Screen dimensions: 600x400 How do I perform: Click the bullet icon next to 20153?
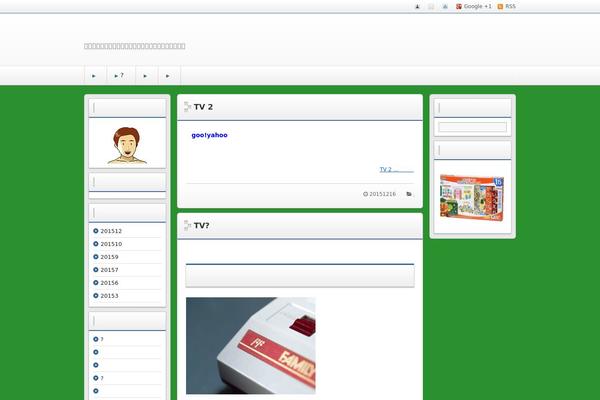click(96, 296)
